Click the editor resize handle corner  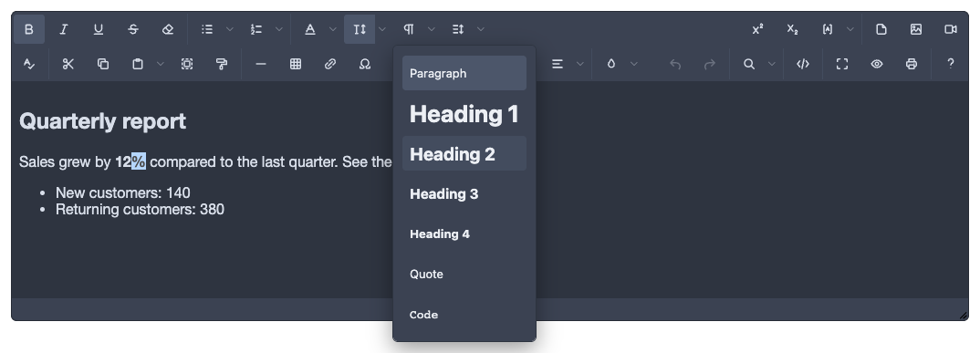pyautogui.click(x=964, y=316)
